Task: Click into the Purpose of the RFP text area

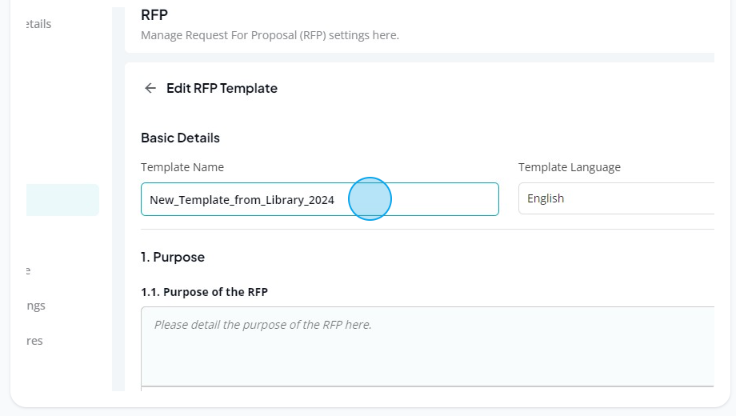Action: (428, 347)
